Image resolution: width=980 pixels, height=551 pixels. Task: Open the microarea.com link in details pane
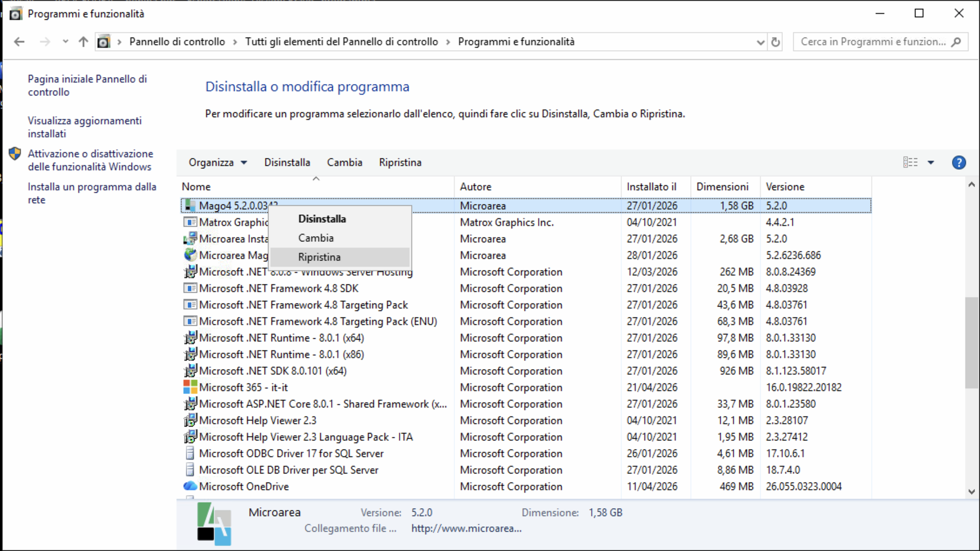click(x=467, y=528)
